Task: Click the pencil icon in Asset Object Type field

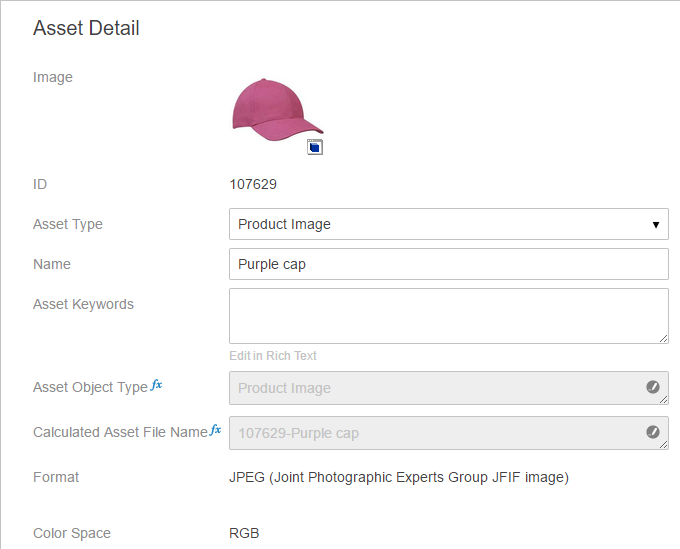Action: 653,387
